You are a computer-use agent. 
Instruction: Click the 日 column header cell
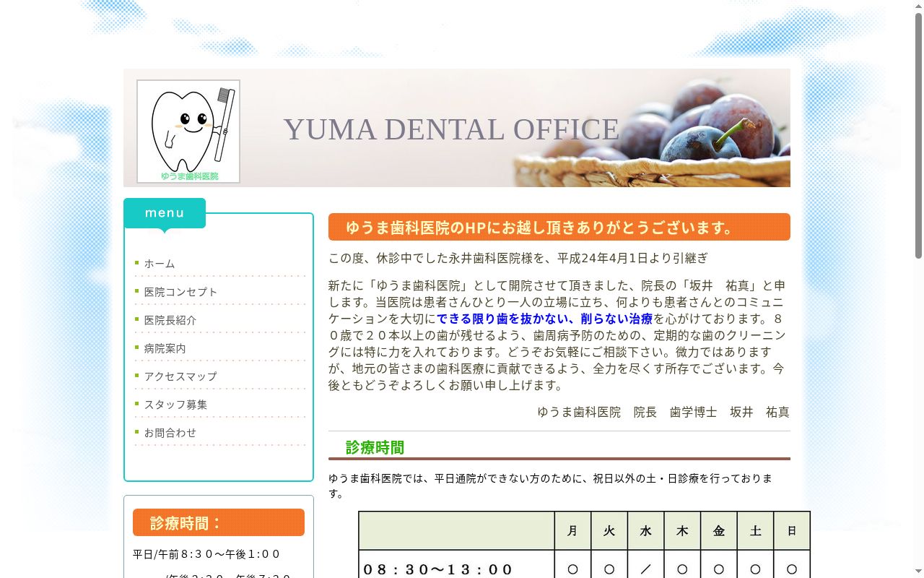792,531
